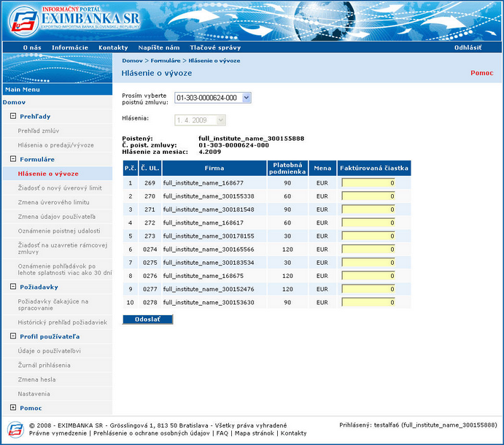Log out via Odhlásiť
The width and height of the screenshot is (504, 445).
pos(468,47)
